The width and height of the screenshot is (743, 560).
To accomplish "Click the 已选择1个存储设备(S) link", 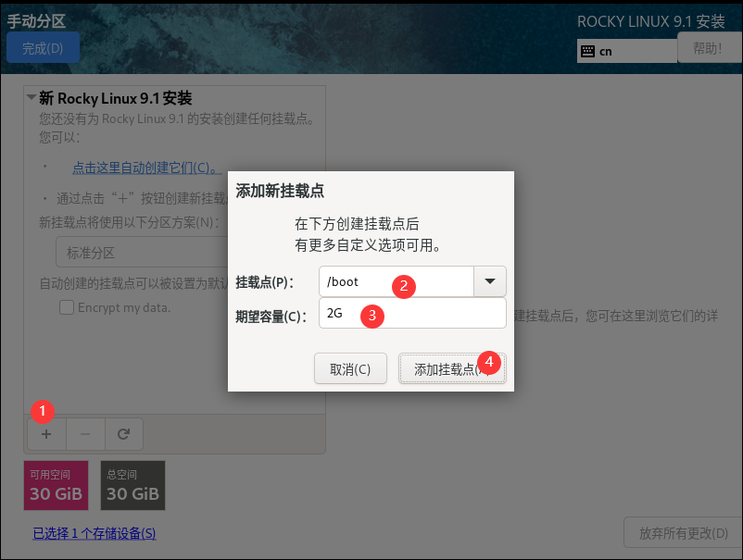I will (x=94, y=534).
